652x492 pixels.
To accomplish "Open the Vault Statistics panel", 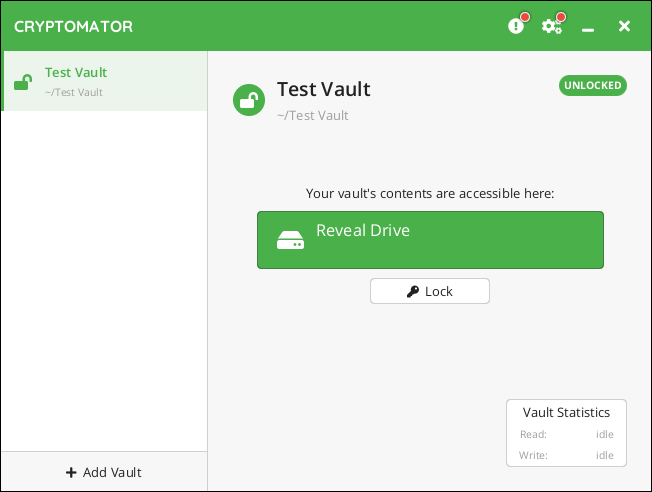I will [566, 433].
